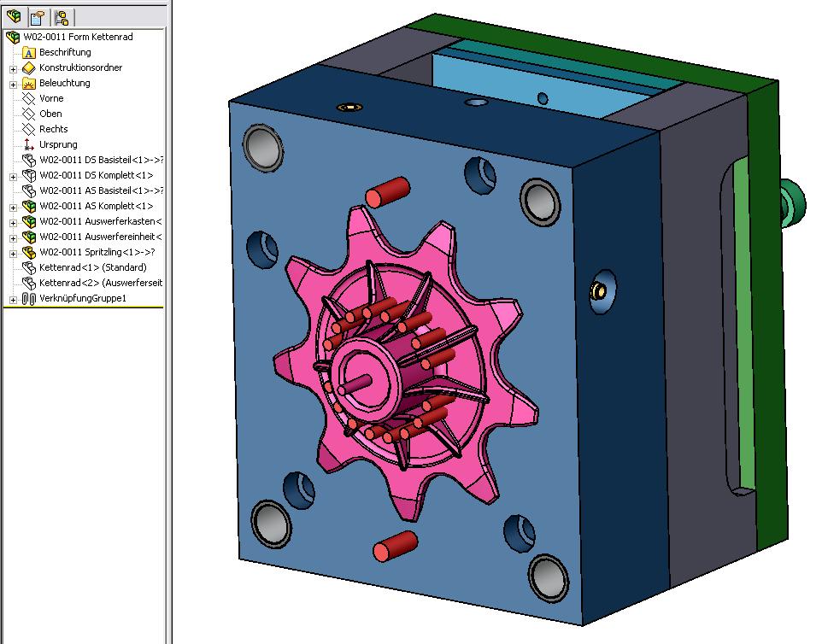The image size is (828, 644).
Task: Expand the W02-0011 AS Komplett<1> node
Action: tap(13, 208)
